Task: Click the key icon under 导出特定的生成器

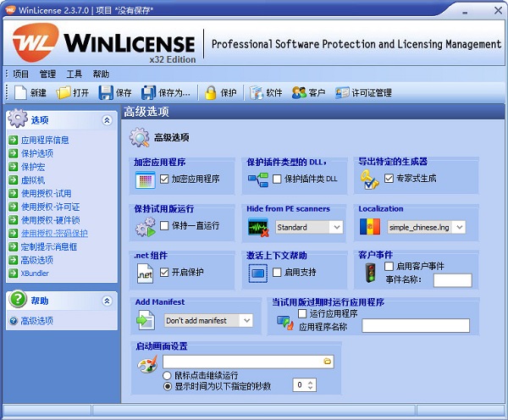Action: point(369,180)
